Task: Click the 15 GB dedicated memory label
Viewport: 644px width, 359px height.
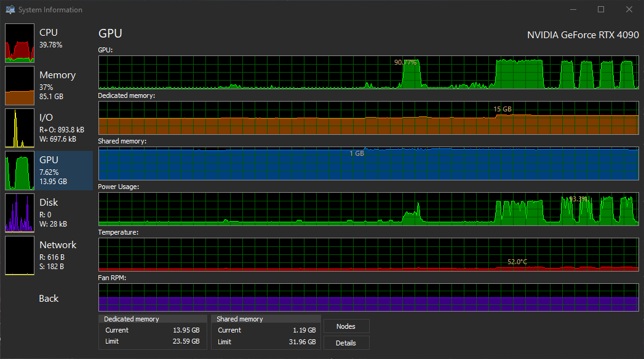Action: click(x=503, y=109)
